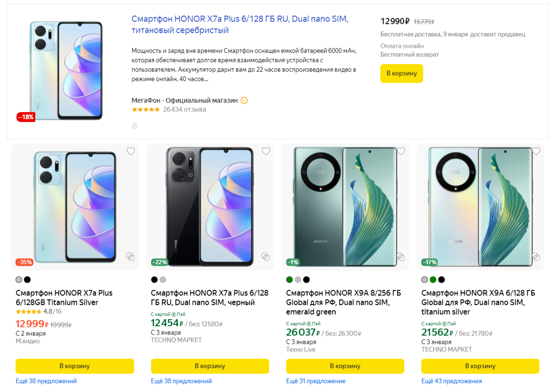Pick silver color swatch on black X7a Plus card
The height and width of the screenshot is (392, 554).
(x=163, y=280)
